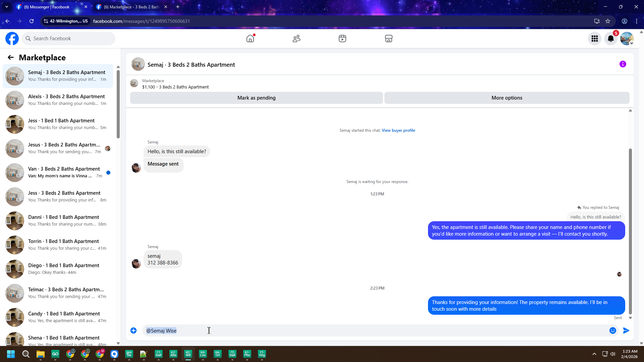Click the purple conversation info icon
Screen dimensions: 644x362
coord(623,64)
